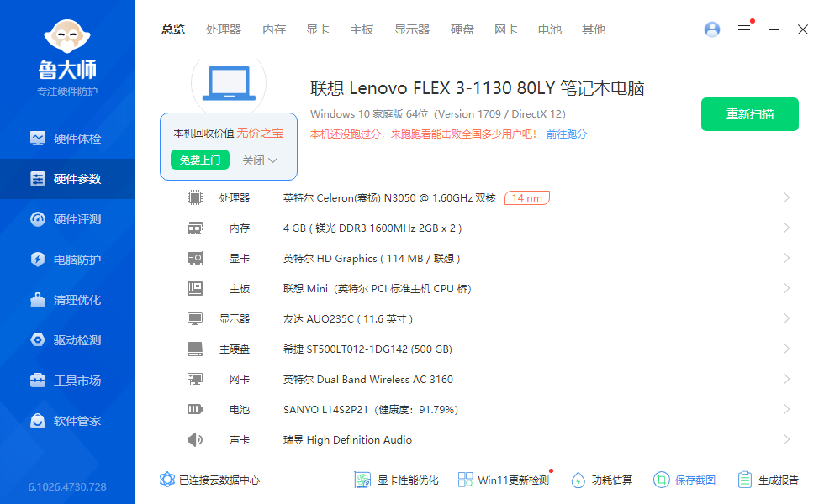Select the 瑞昱 High Definition Audio text
The image size is (824, 504).
[347, 440]
